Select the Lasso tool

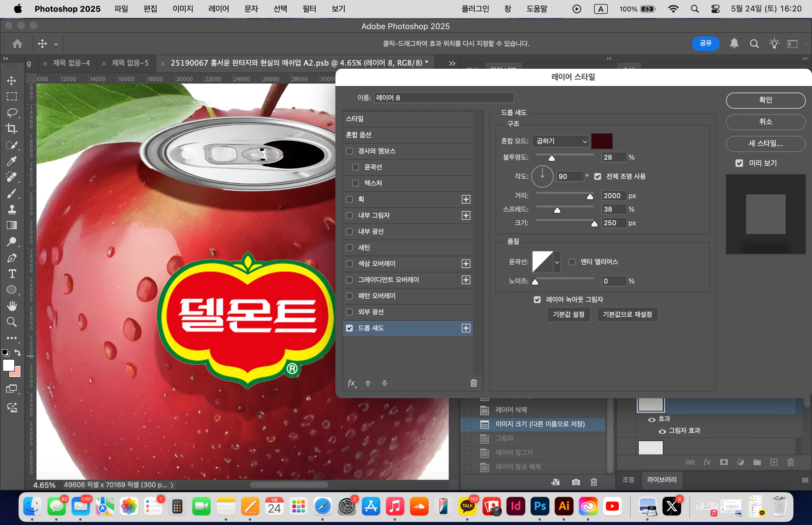point(11,112)
